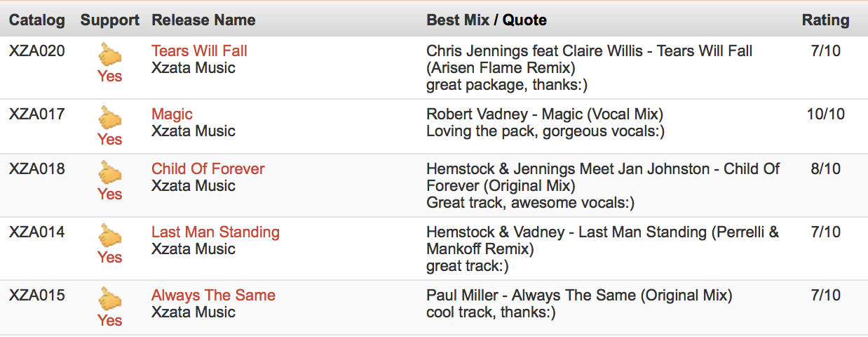Click thumbs-up icon in XZA018 row
This screenshot has height=337, width=868.
pos(110,172)
